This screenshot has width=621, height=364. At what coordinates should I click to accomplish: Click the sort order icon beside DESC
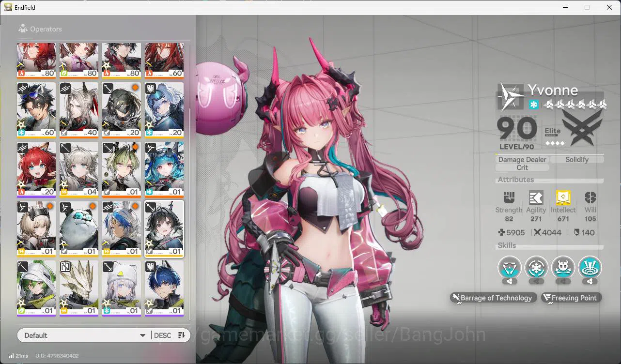point(182,335)
